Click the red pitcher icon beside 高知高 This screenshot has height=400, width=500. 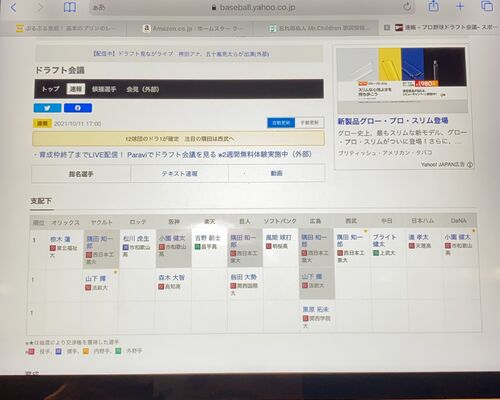pos(161,286)
